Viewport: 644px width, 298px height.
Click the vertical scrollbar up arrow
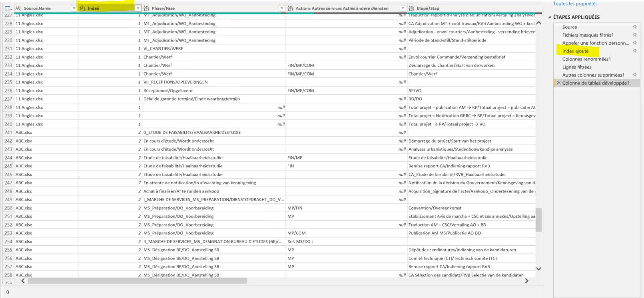coord(538,23)
